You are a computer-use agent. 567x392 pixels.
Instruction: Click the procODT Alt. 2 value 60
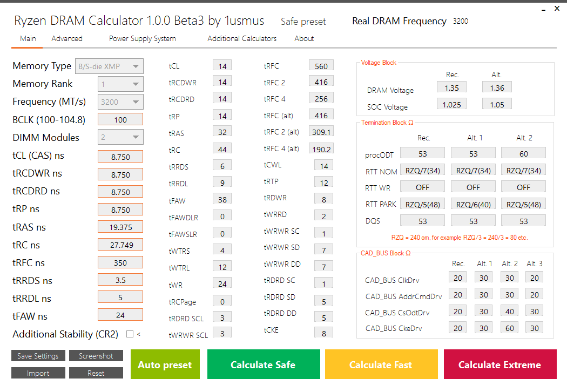pos(523,153)
